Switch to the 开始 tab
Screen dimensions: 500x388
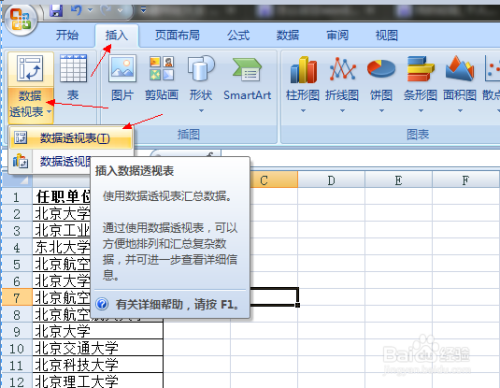tap(67, 35)
